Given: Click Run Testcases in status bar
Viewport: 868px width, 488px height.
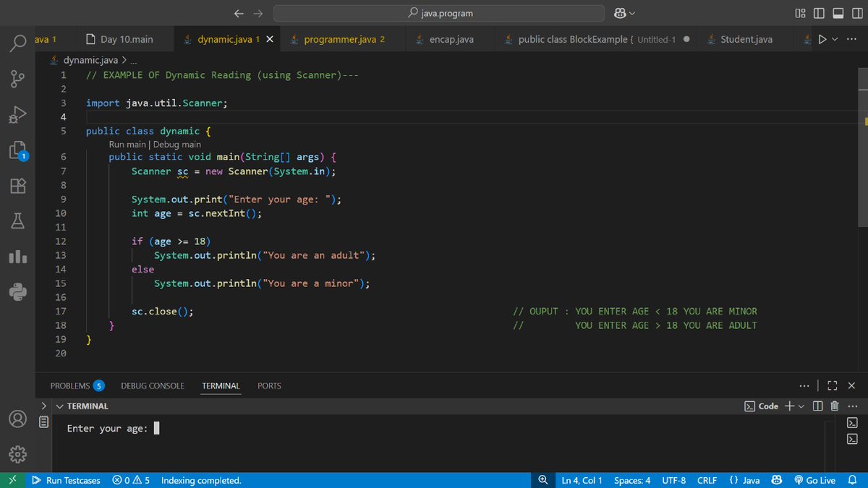Looking at the screenshot, I should pos(66,480).
